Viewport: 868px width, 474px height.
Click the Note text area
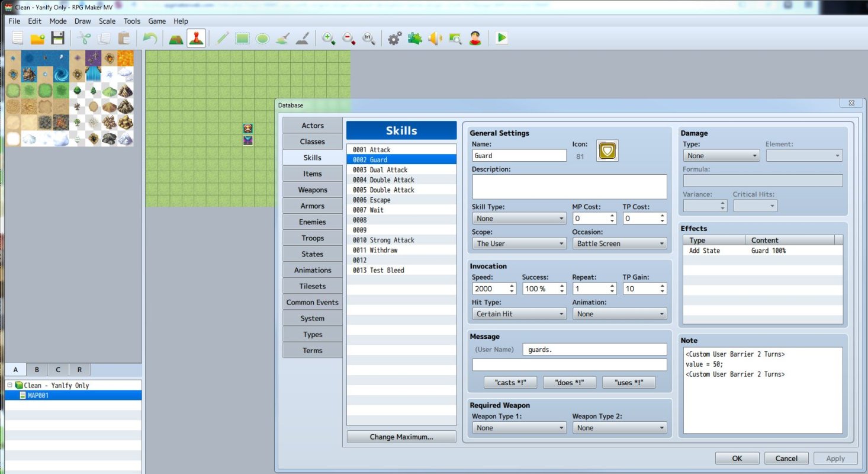[x=763, y=390]
